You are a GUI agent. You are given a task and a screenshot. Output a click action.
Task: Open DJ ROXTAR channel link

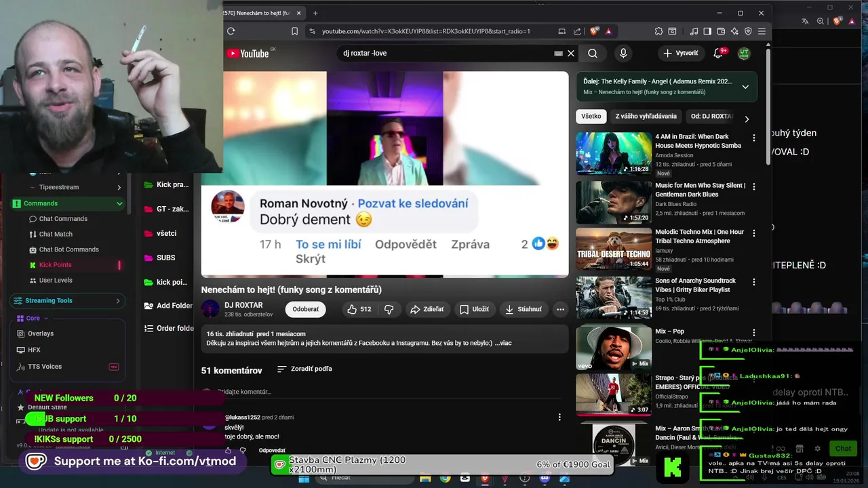pos(243,305)
